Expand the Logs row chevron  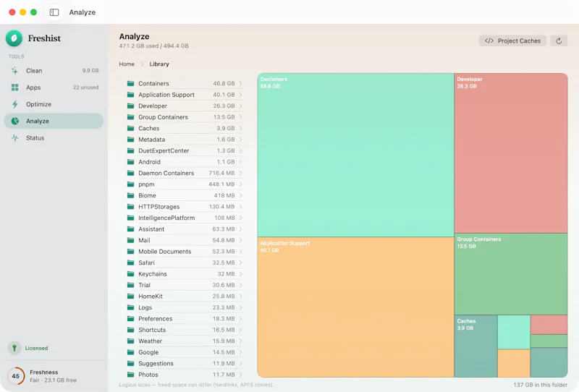pos(241,307)
